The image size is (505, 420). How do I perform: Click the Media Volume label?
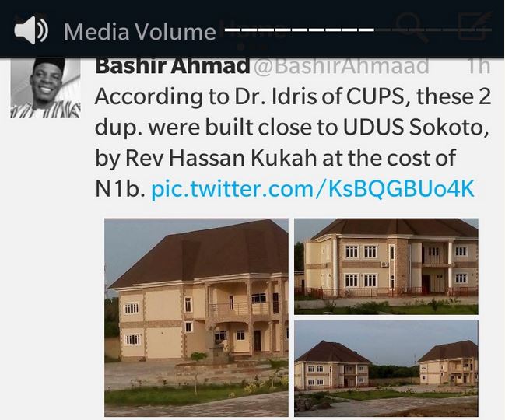[140, 32]
